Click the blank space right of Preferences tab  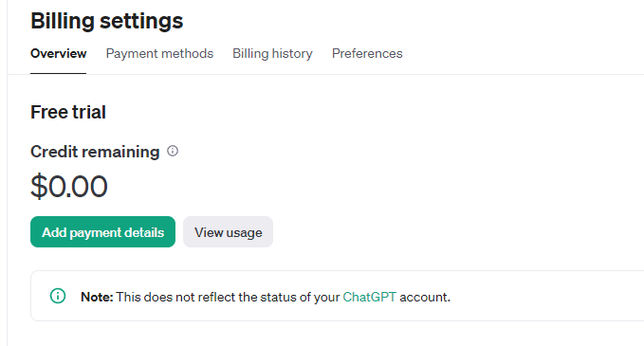pyautogui.click(x=522, y=53)
